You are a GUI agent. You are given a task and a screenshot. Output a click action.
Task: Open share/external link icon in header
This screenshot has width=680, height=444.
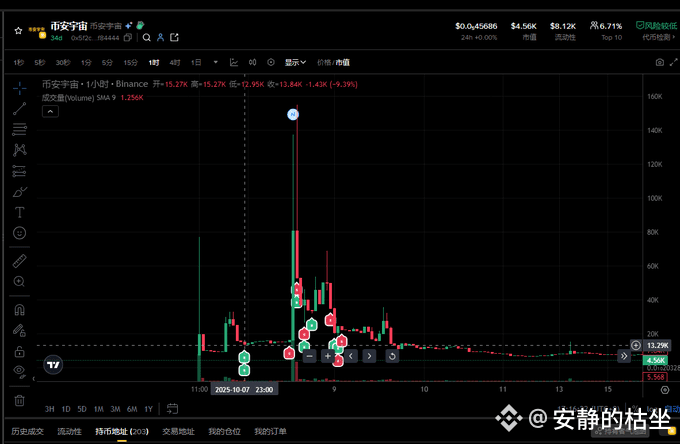click(x=174, y=38)
